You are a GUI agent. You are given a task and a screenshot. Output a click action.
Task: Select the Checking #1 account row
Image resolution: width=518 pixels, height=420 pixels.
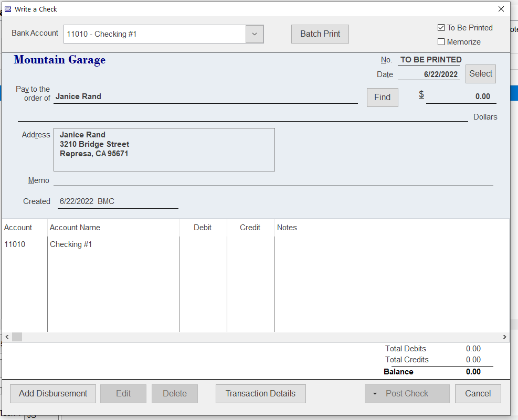71,244
